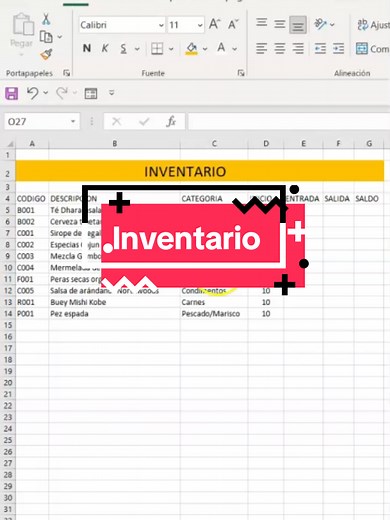Align text right horizontally

pyautogui.click(x=298, y=49)
